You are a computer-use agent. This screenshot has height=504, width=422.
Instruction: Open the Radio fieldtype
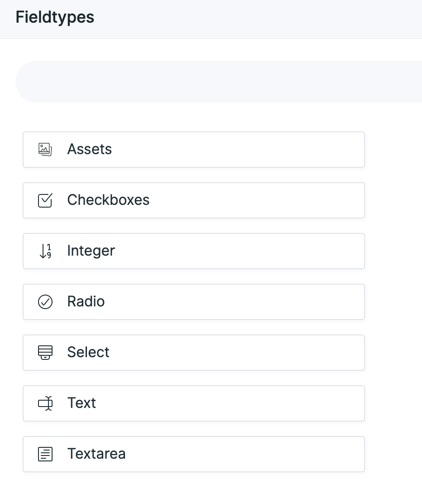tap(194, 301)
